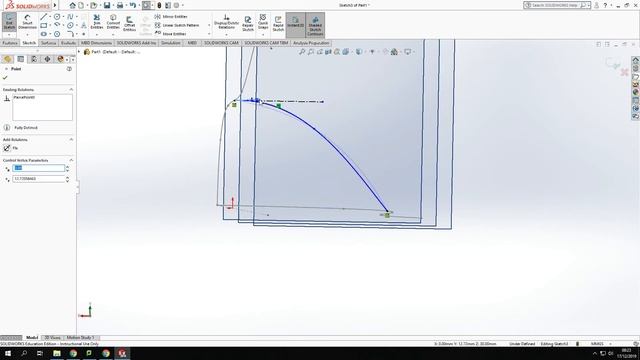Open the Appearances task pane icon
This screenshot has height=360, width=640.
click(x=636, y=92)
